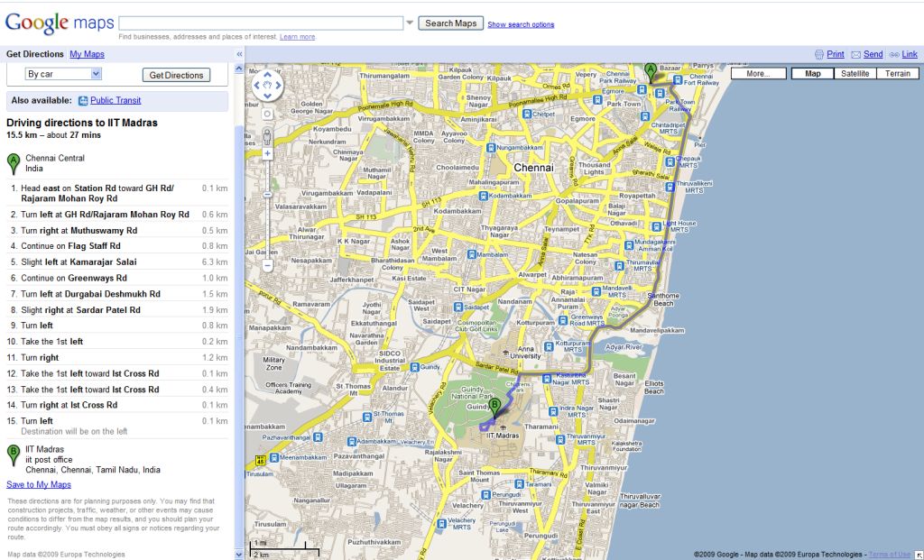Select step 1 Head east on Station Rd
924x560 pixels.
tap(116, 193)
